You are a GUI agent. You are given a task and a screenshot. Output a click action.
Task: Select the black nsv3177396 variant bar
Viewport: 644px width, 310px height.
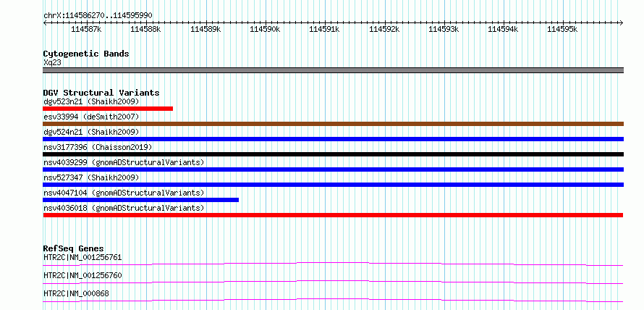(333, 154)
